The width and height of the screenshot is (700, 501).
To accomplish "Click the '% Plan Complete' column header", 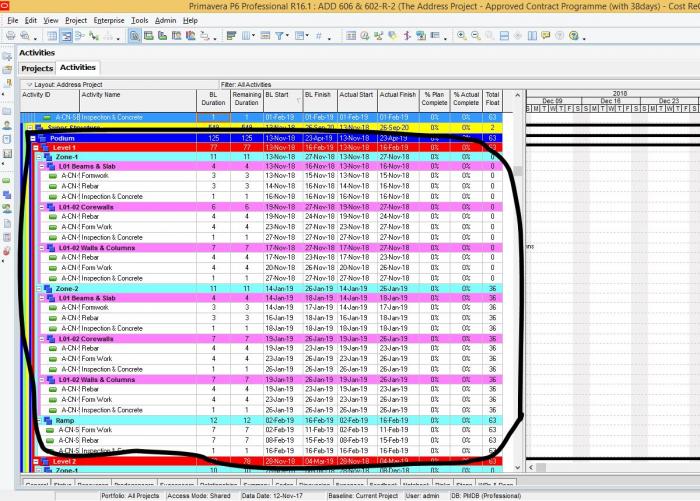I will 434,100.
